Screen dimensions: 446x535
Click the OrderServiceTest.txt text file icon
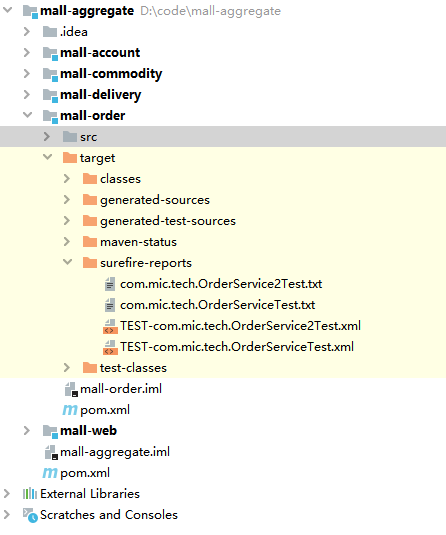click(x=110, y=305)
